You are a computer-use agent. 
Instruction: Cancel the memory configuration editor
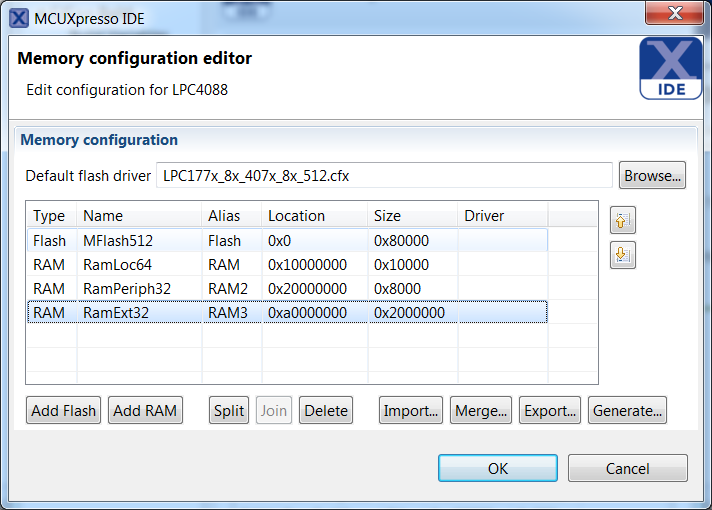pyautogui.click(x=628, y=468)
